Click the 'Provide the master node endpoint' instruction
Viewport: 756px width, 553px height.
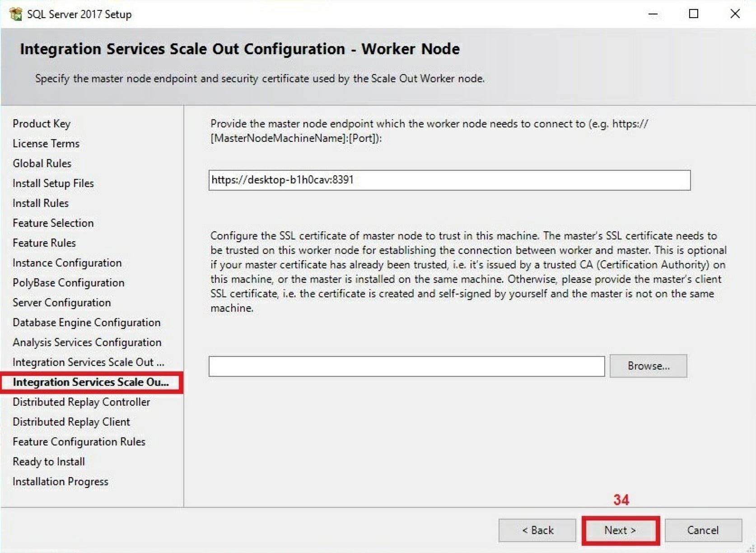[x=429, y=131]
